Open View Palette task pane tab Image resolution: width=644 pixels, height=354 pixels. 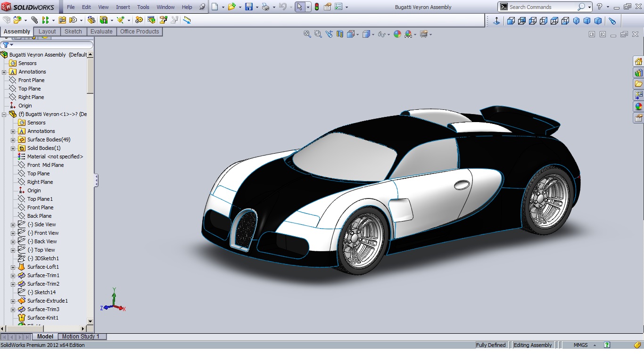(638, 95)
